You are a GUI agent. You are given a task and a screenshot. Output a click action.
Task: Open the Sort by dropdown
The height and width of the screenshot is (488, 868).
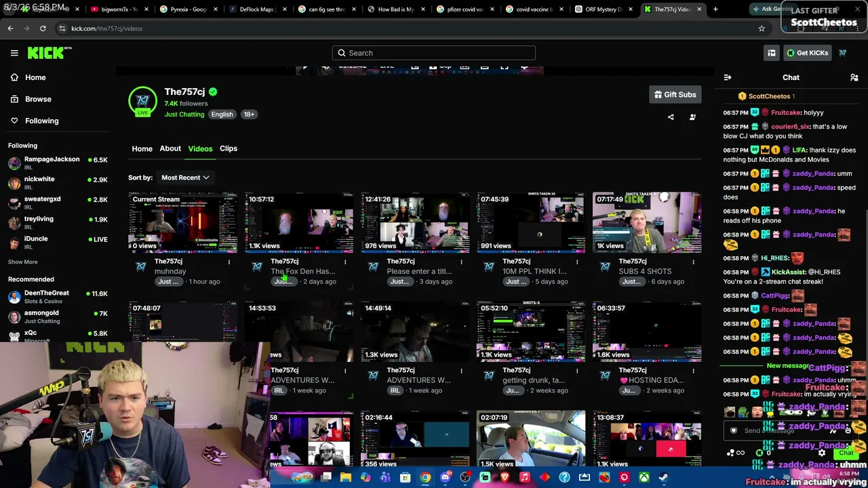pos(185,178)
